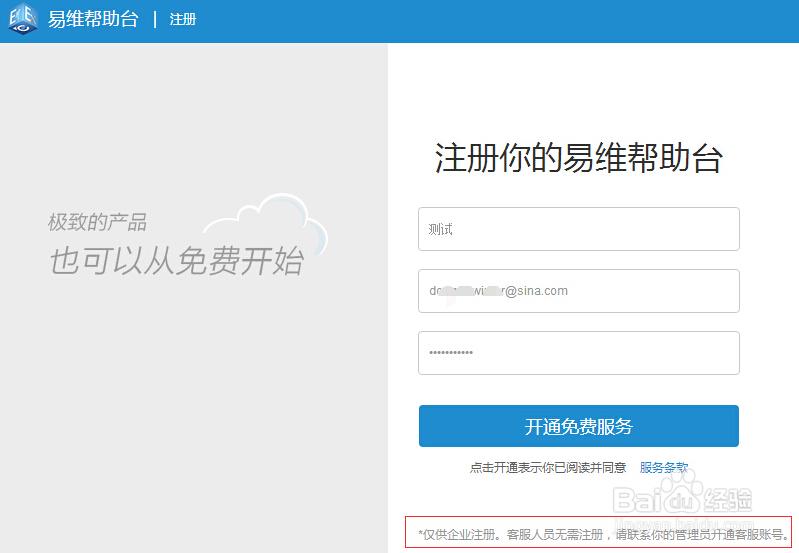
Task: Click the 也可以从免费开始 slogan text
Action: [x=177, y=261]
